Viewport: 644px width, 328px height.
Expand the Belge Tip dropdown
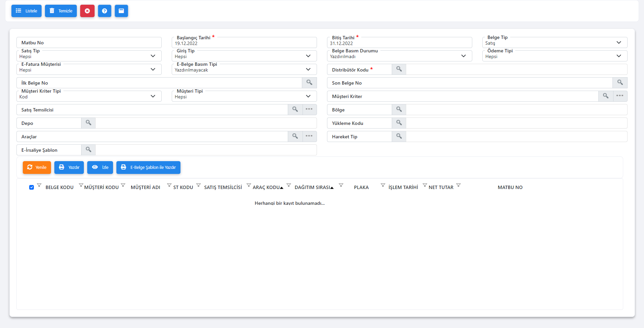pos(619,43)
